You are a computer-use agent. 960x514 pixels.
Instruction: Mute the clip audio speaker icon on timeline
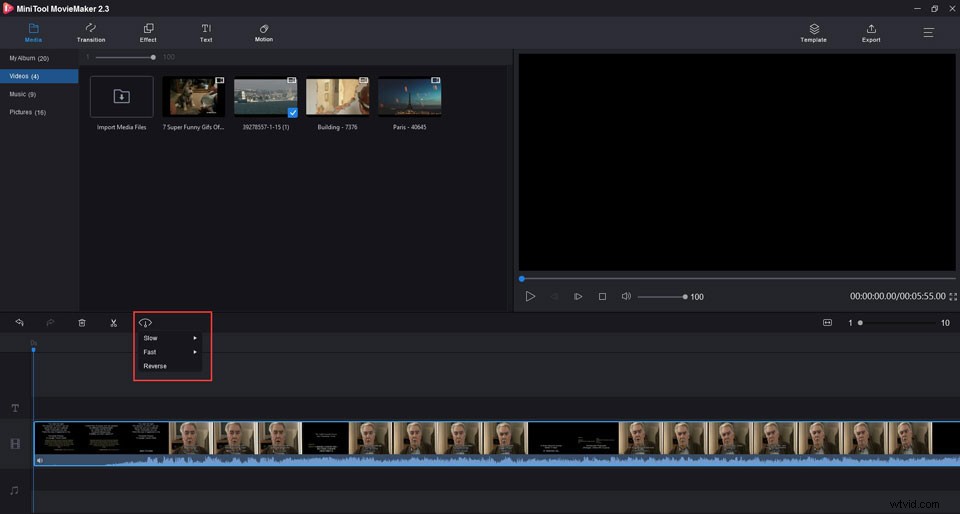click(40, 460)
